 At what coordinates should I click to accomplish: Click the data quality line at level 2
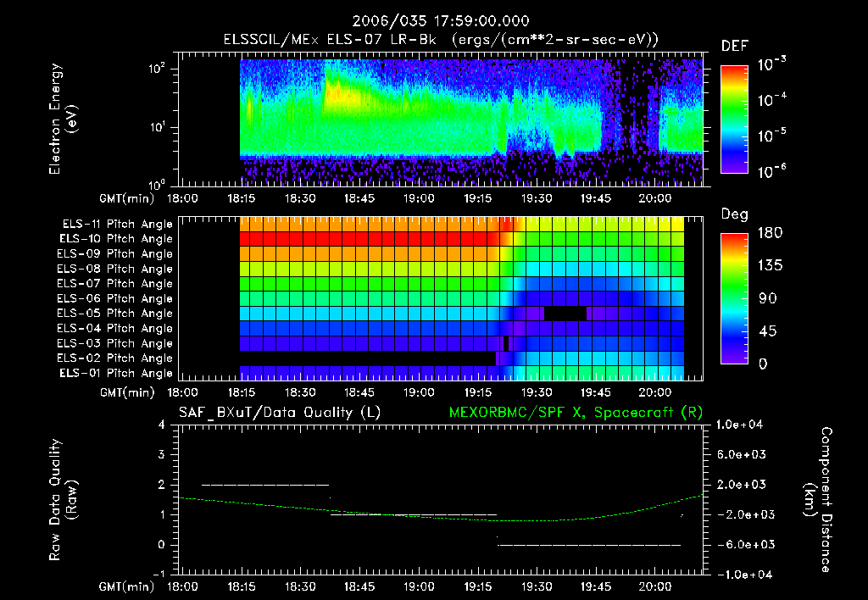pyautogui.click(x=265, y=485)
